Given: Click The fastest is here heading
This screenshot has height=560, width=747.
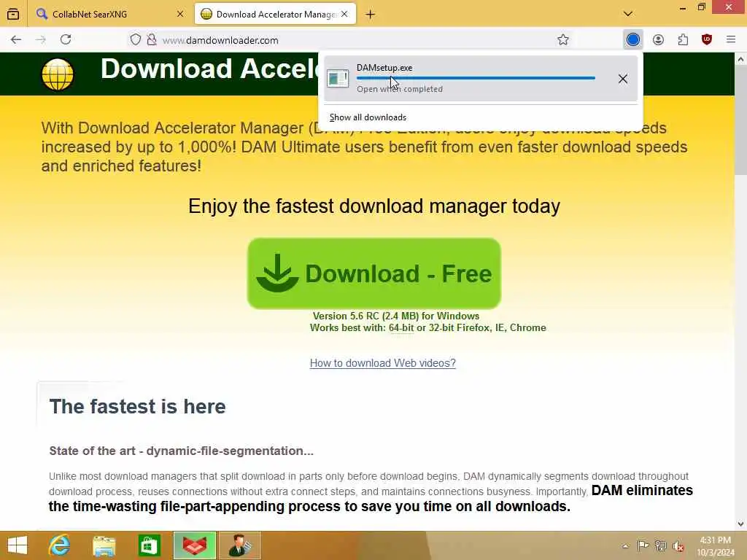Looking at the screenshot, I should tap(137, 407).
